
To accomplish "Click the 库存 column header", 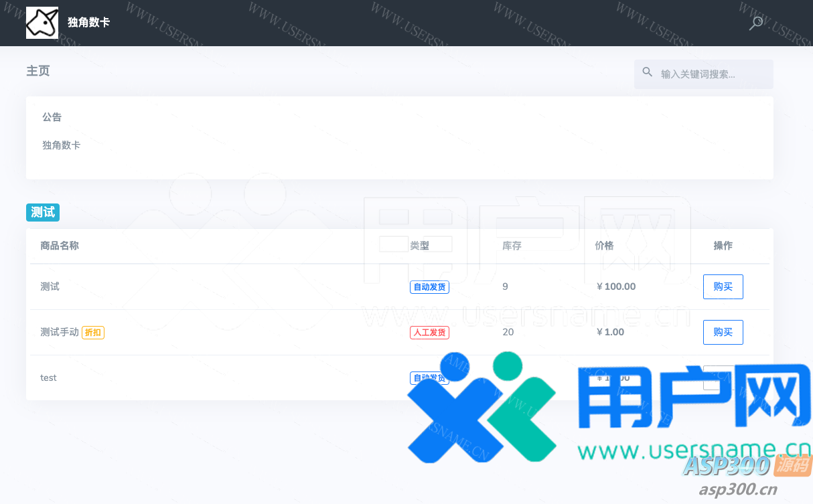I will (512, 246).
